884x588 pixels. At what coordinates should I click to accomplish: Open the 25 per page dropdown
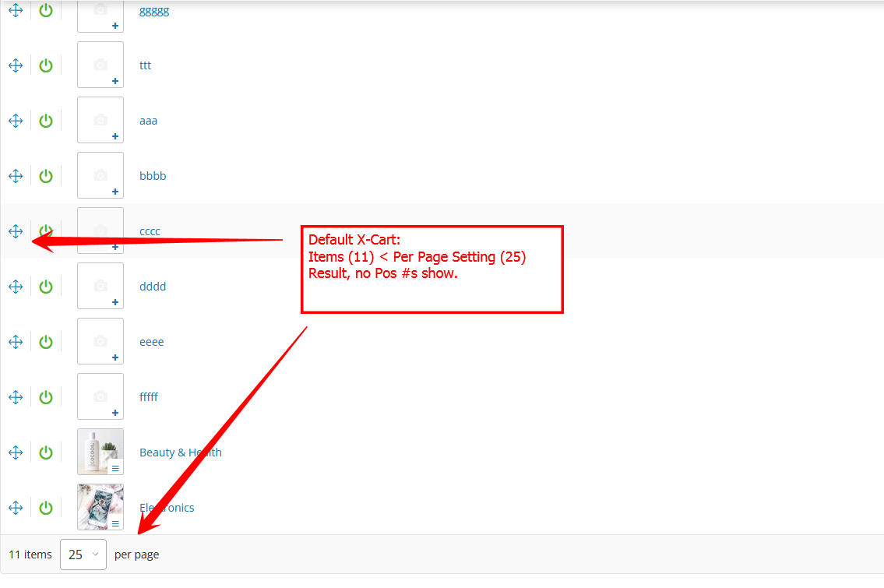click(83, 555)
